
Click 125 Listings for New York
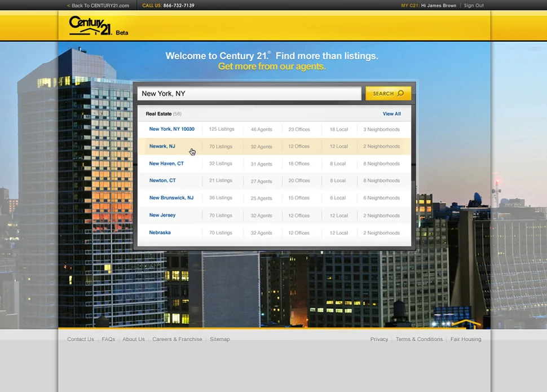coord(222,129)
